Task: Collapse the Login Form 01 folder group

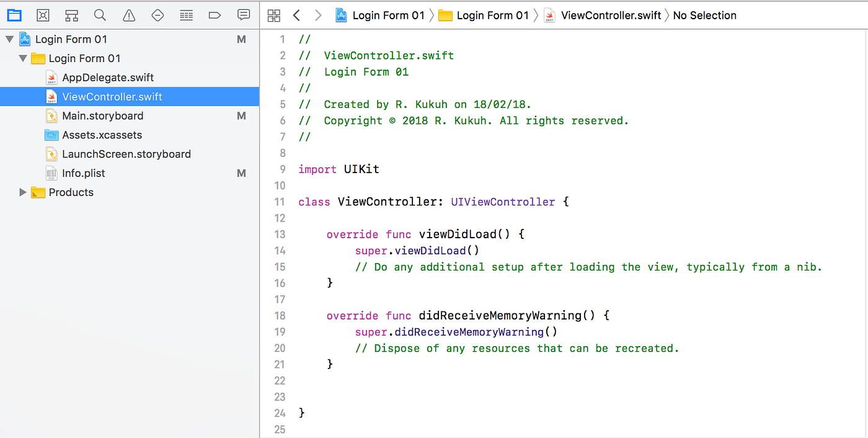Action: [x=23, y=58]
